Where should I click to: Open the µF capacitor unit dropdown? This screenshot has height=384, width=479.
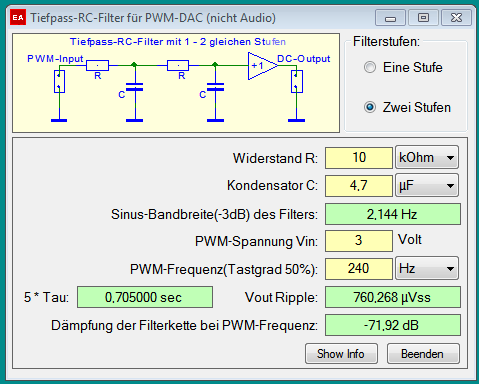point(427,185)
